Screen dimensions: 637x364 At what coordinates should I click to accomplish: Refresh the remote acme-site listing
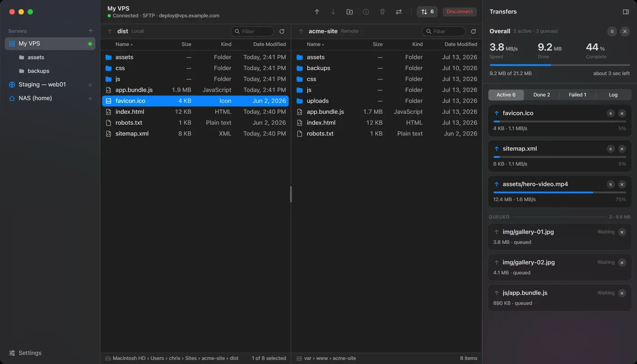(x=473, y=31)
